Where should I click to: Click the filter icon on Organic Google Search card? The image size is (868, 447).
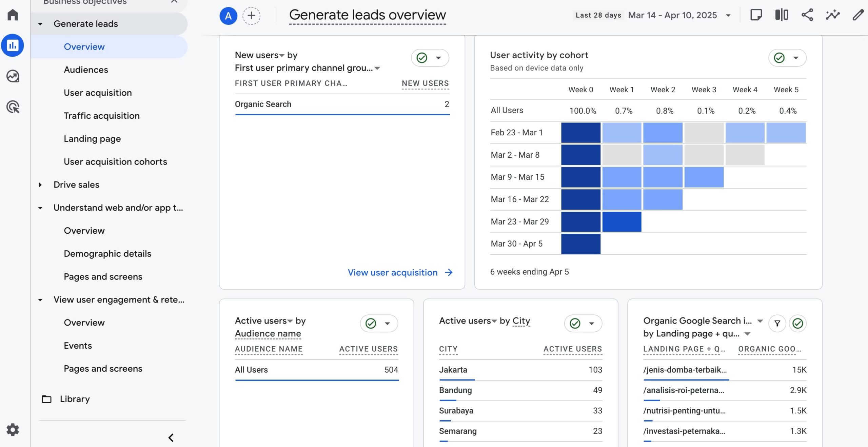[x=777, y=324]
